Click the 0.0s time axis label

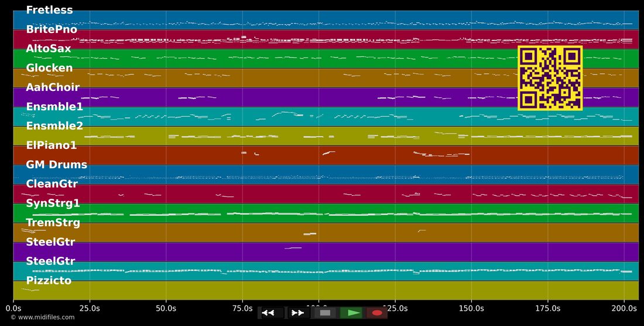[13, 308]
